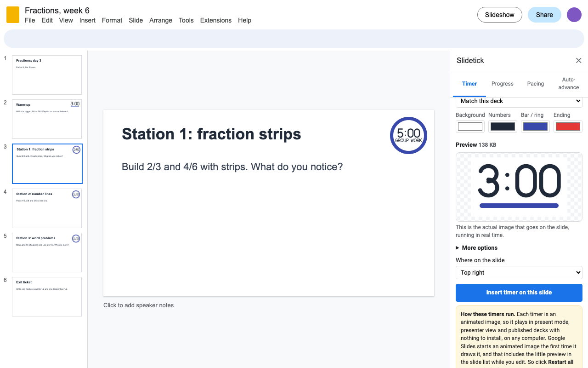The width and height of the screenshot is (588, 368).
Task: Open the Where on the slide dropdown
Action: point(519,272)
